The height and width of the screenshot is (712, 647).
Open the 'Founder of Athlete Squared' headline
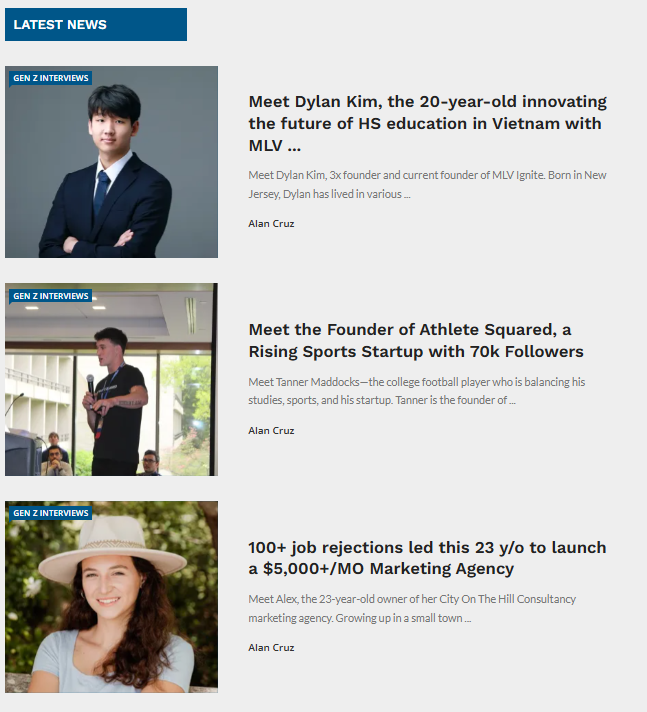click(x=416, y=341)
